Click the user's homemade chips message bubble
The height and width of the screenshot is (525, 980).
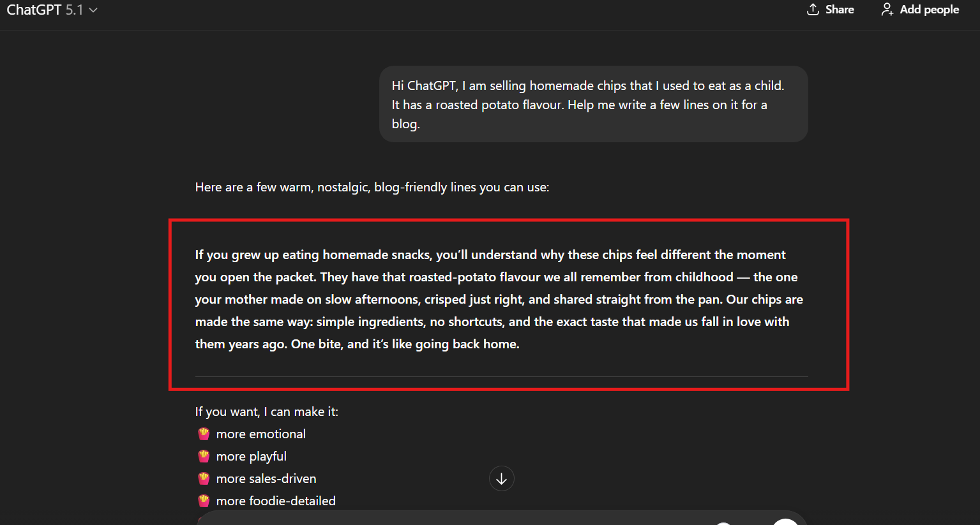(593, 105)
